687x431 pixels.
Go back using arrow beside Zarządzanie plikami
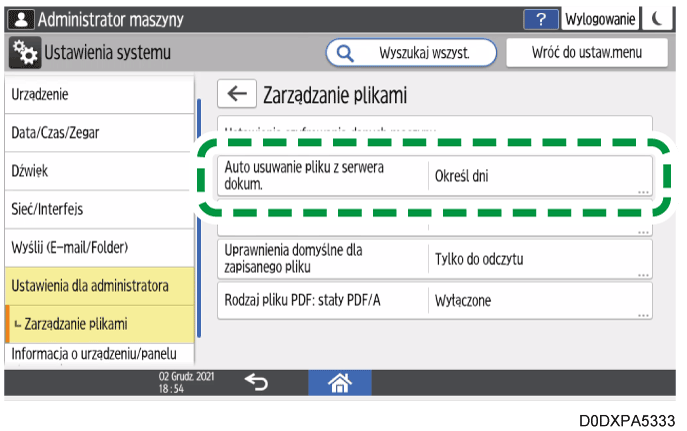(237, 95)
